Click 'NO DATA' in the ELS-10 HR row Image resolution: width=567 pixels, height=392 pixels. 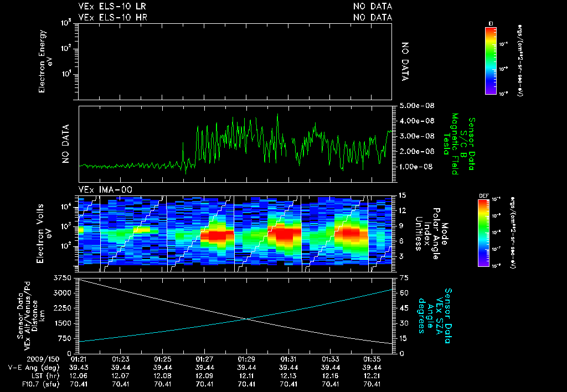point(373,17)
